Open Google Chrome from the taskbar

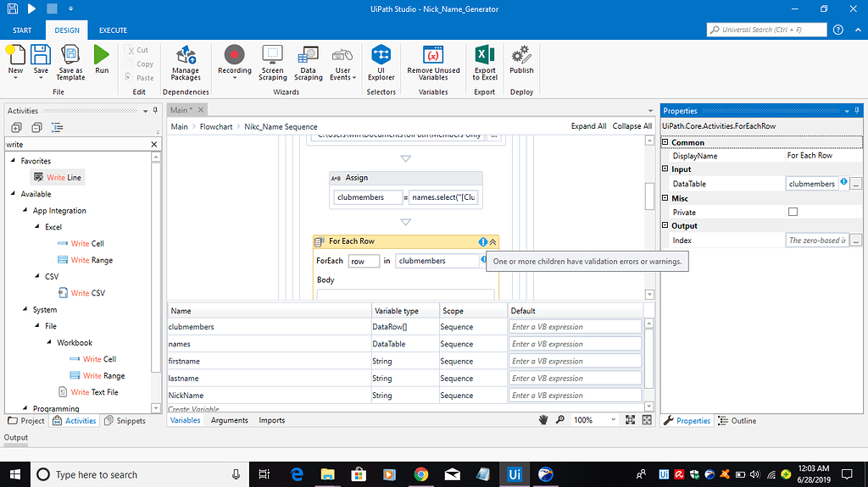421,474
